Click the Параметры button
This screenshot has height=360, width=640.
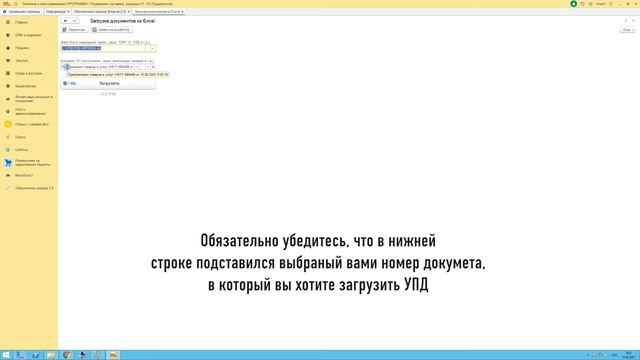74,30
